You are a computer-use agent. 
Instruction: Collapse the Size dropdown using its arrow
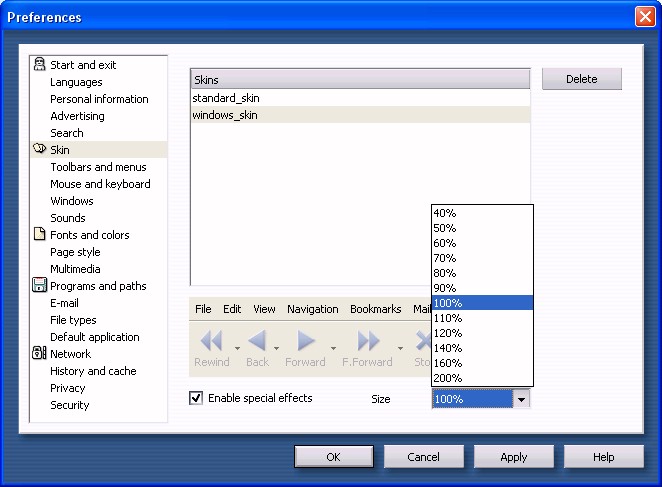pos(520,399)
